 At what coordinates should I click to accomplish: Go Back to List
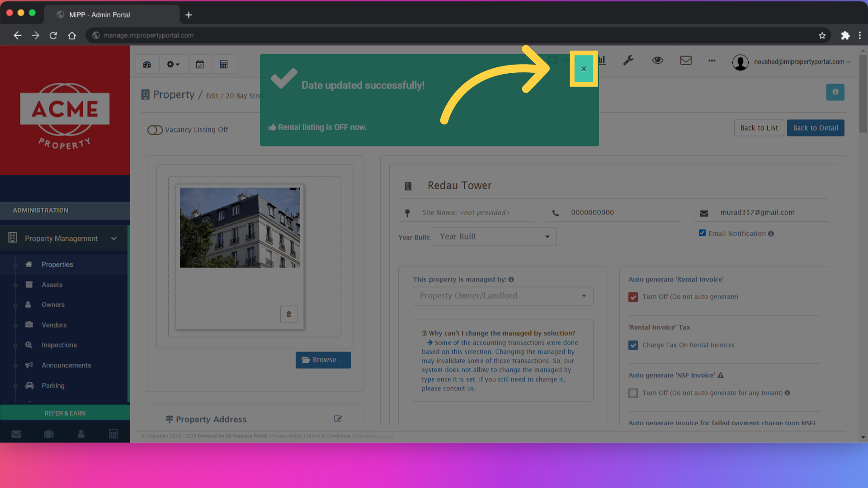[x=759, y=128]
